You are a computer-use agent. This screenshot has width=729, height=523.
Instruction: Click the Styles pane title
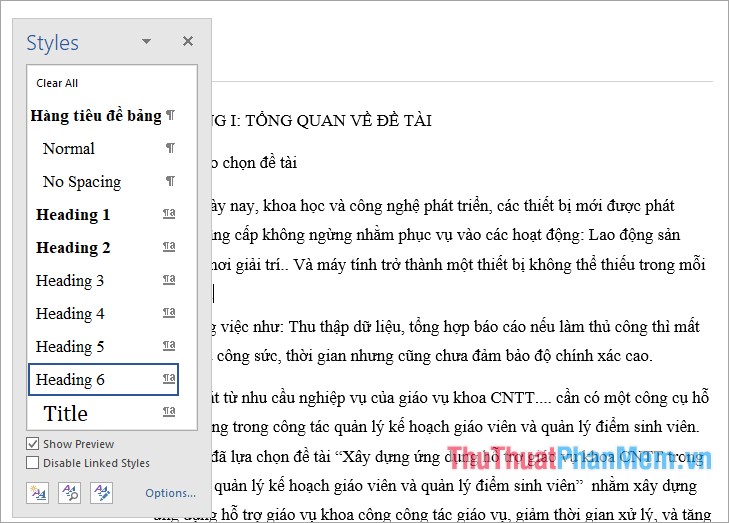pyautogui.click(x=53, y=43)
